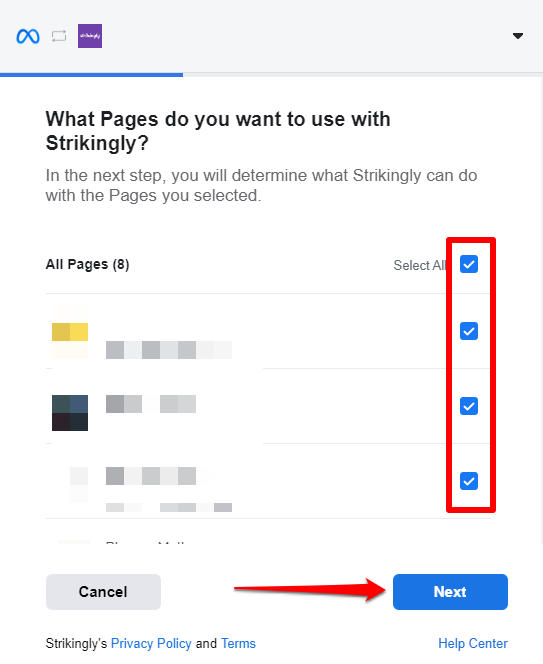Open Strikingly's Privacy Policy link

coord(151,643)
